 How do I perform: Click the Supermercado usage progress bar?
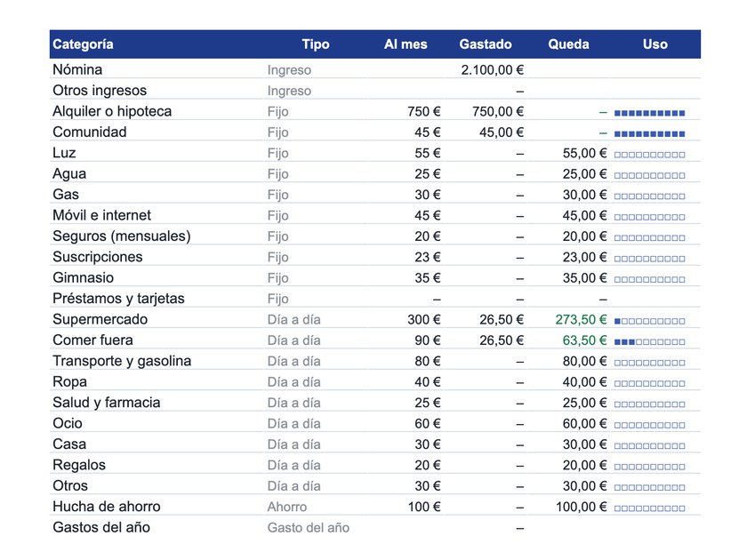coord(649,322)
